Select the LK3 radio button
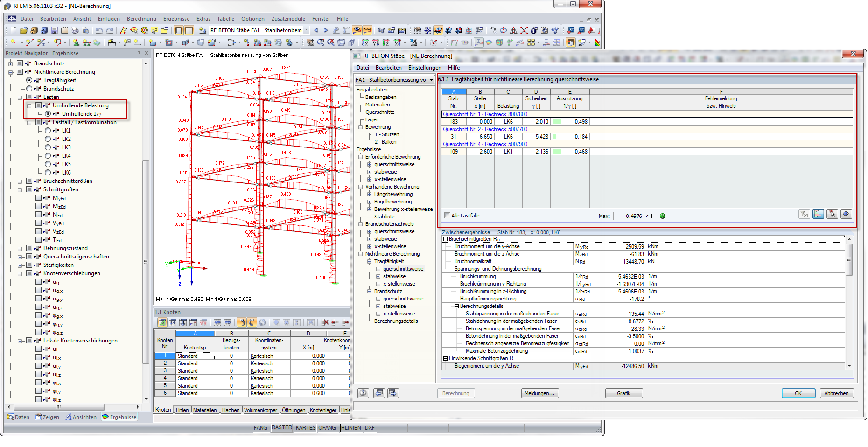Image resolution: width=868 pixels, height=447 pixels. click(x=48, y=147)
